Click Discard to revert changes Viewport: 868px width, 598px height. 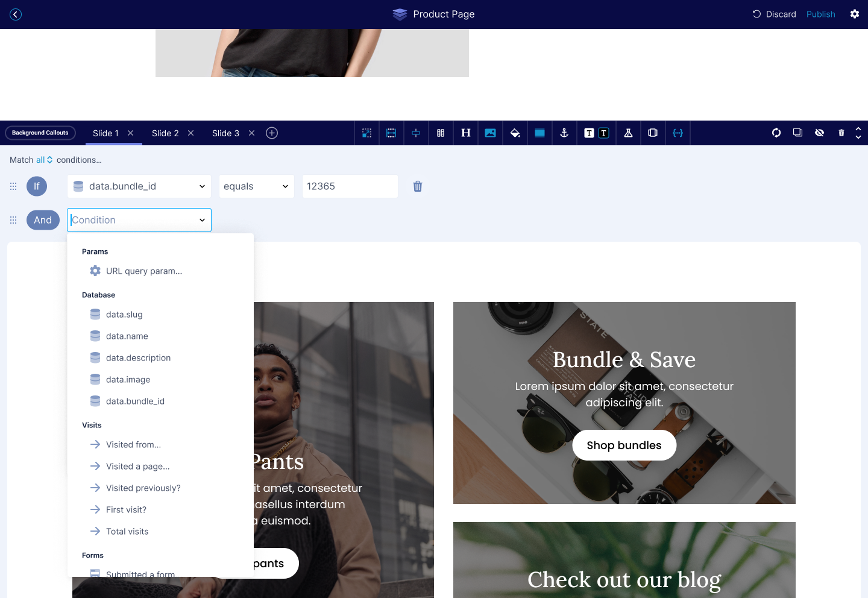(x=775, y=14)
